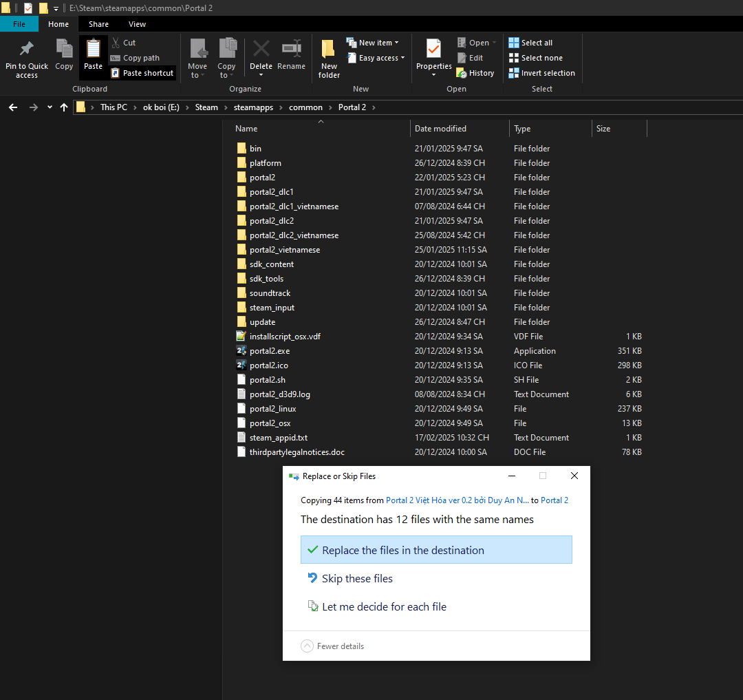Viewport: 743px width, 700px height.
Task: Open source link Portal 2 Việt Hóa ver 0.2
Action: [x=457, y=500]
